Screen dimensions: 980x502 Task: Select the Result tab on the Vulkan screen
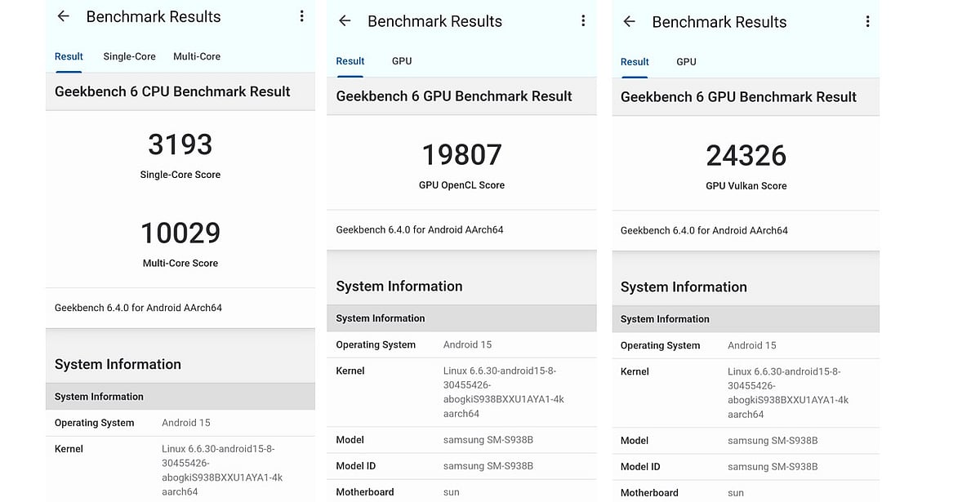[x=635, y=61]
